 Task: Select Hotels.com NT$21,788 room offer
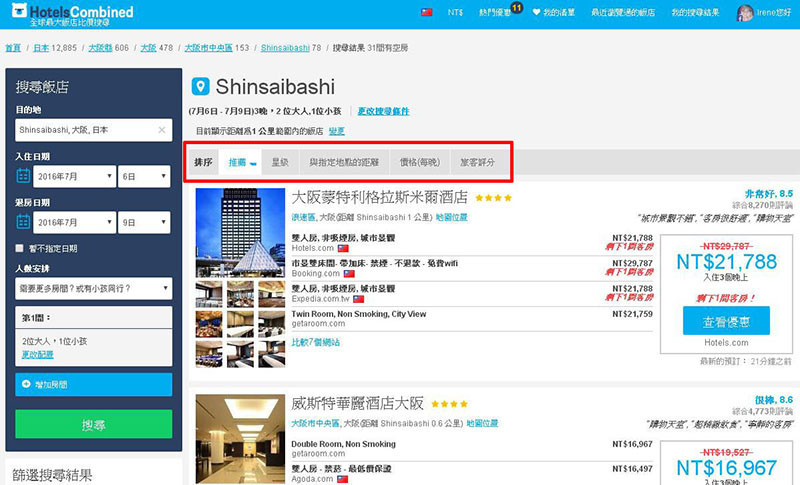coord(472,243)
